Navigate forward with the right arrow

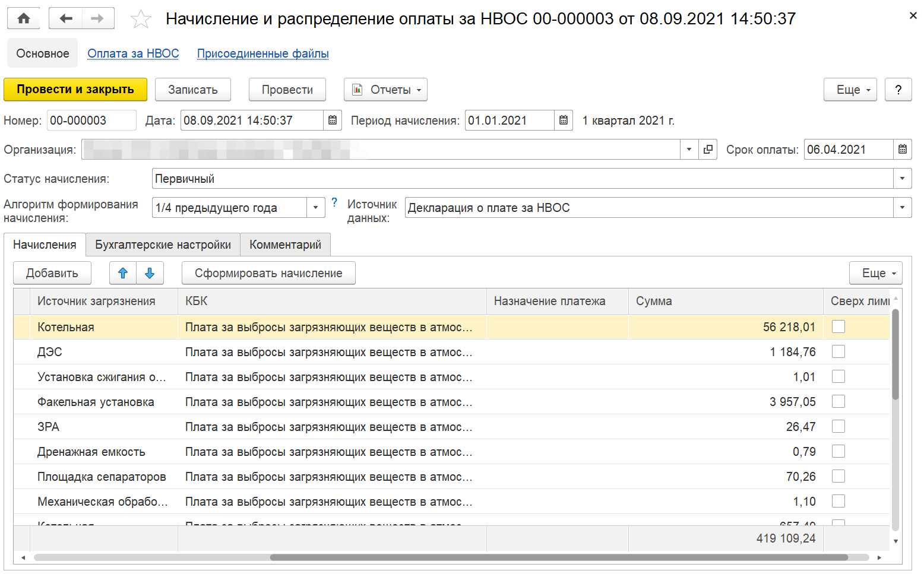[97, 18]
